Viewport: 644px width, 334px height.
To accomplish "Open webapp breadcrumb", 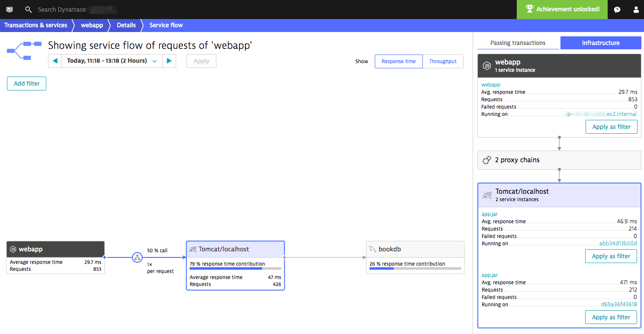I will pyautogui.click(x=92, y=25).
